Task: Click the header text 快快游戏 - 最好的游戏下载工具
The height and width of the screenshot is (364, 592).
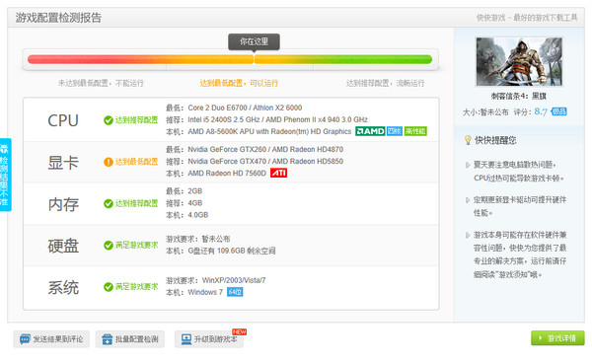Action: coord(527,18)
